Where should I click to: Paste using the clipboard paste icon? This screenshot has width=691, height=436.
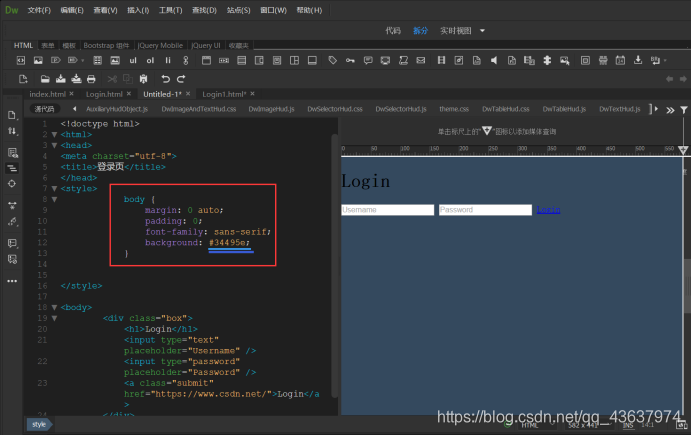143,79
